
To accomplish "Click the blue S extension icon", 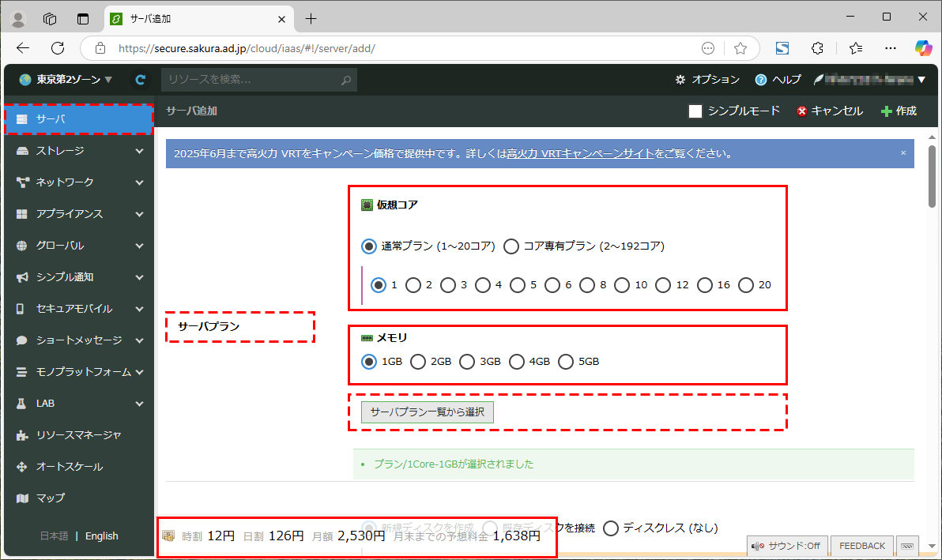I will 782,48.
